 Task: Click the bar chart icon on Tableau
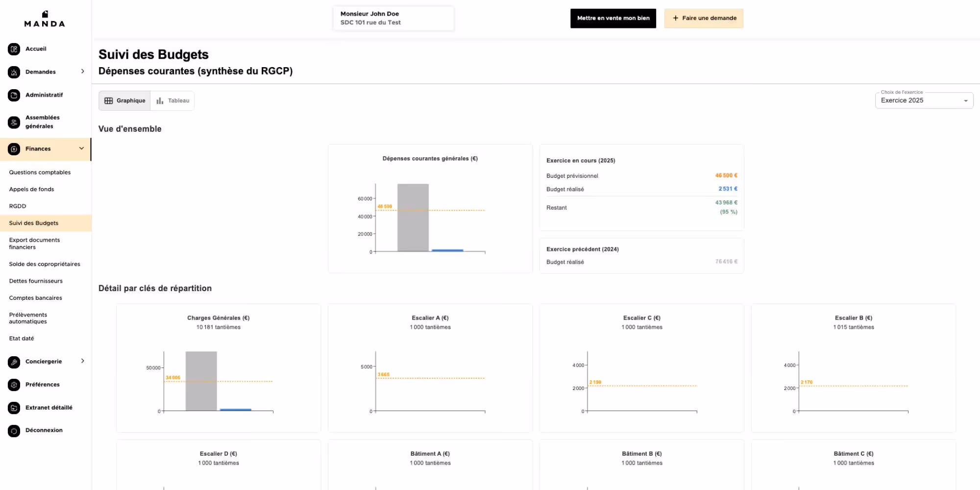(x=160, y=101)
